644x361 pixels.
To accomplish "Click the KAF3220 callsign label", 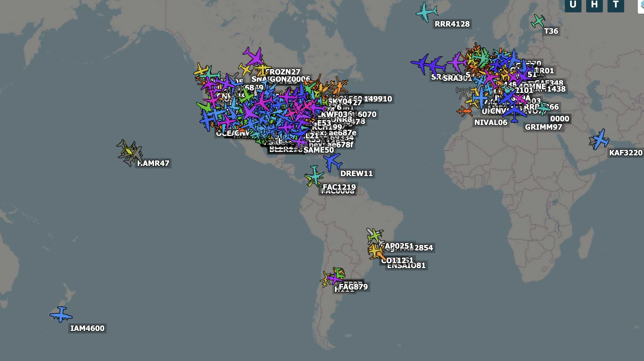I will [x=625, y=153].
